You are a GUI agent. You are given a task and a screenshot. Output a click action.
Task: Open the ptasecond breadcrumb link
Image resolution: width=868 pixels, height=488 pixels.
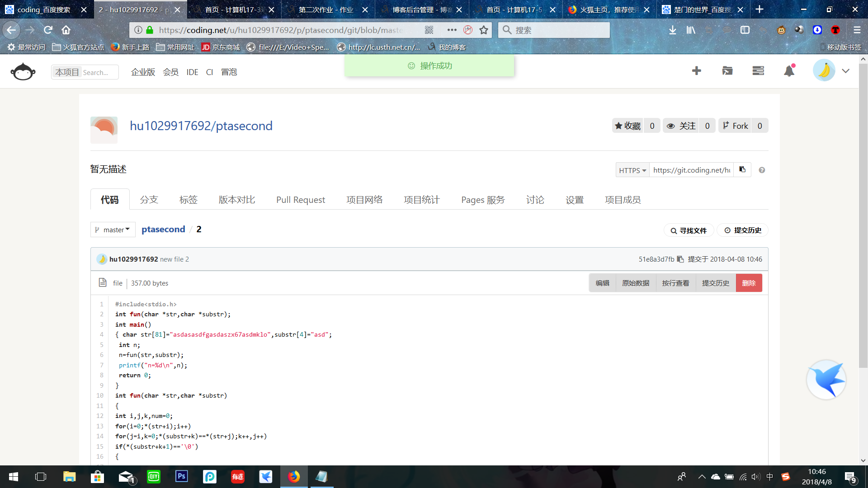tap(163, 230)
